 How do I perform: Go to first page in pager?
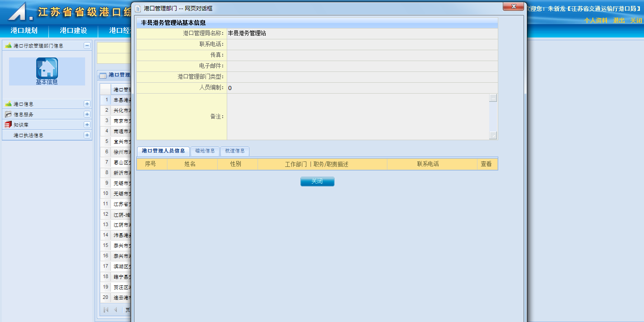pyautogui.click(x=106, y=310)
